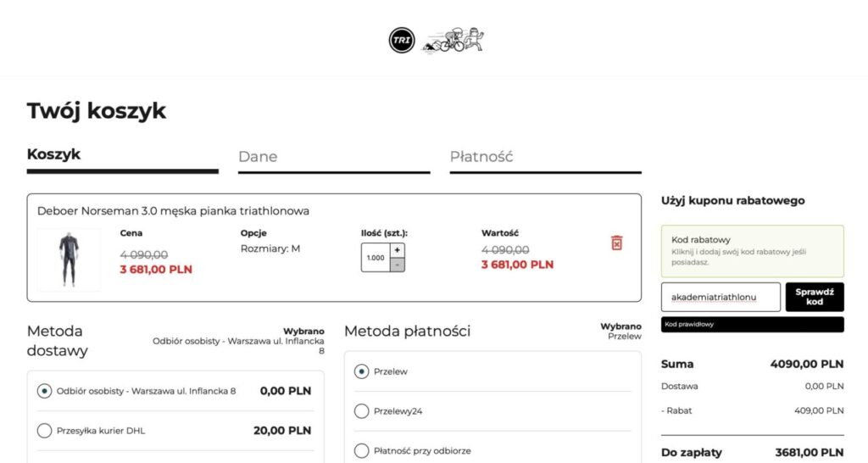
Task: Decrease quantity with the minus button
Action: click(x=397, y=265)
